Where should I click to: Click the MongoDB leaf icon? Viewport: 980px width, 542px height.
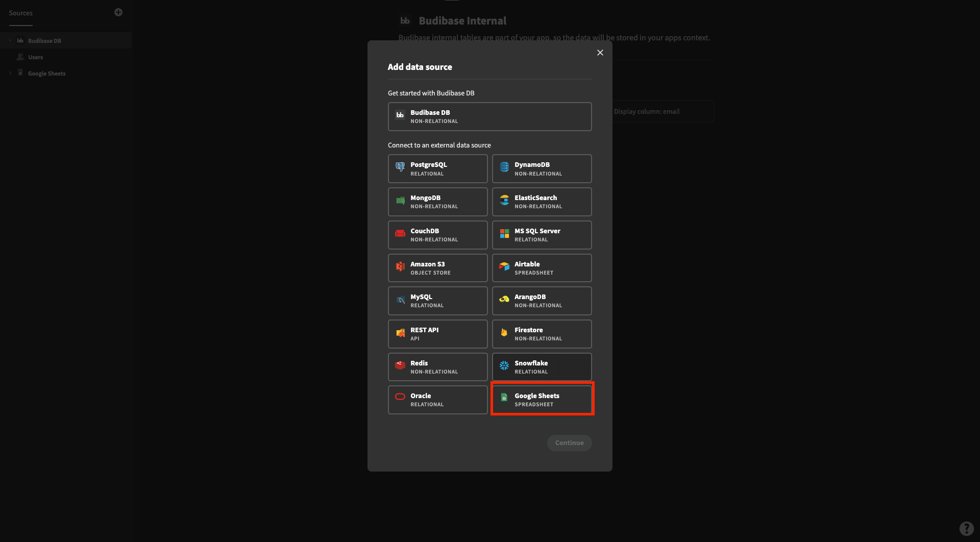point(400,200)
